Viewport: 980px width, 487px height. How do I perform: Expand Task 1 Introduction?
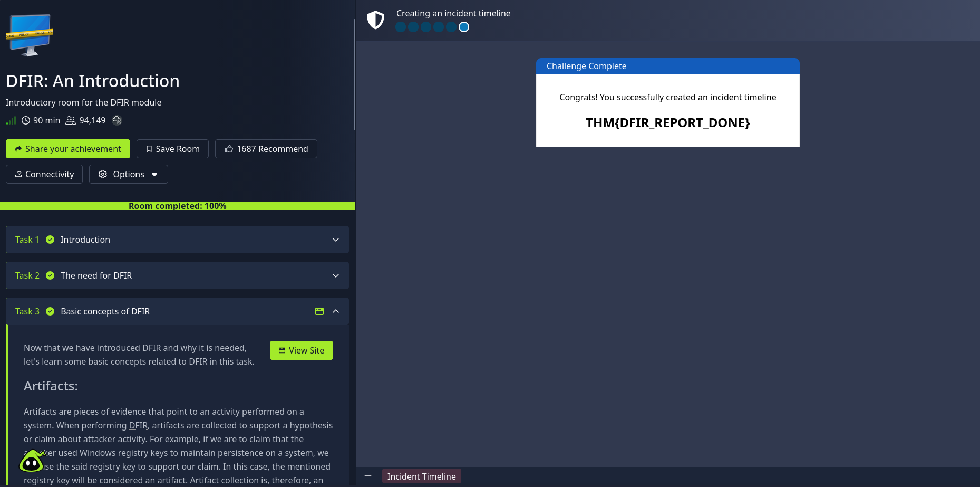[x=177, y=240]
